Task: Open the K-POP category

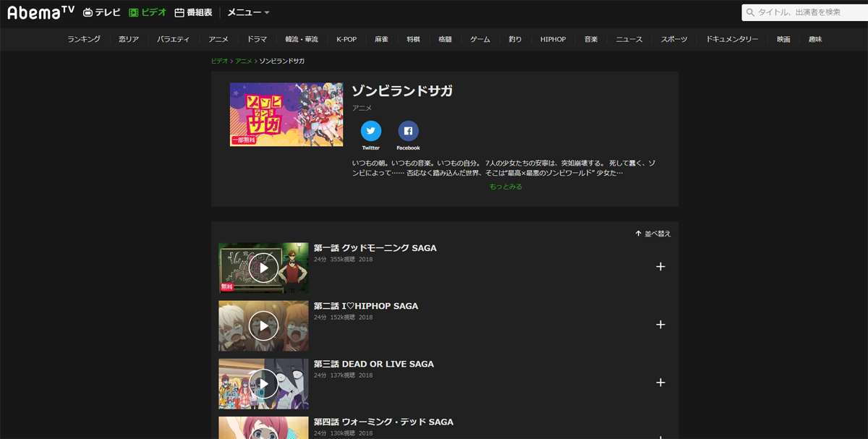Action: click(x=346, y=39)
